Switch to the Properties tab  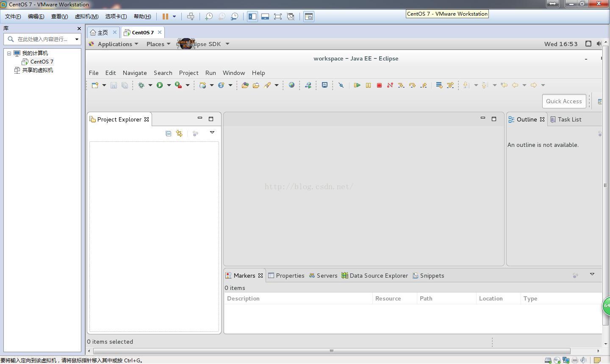(286, 276)
